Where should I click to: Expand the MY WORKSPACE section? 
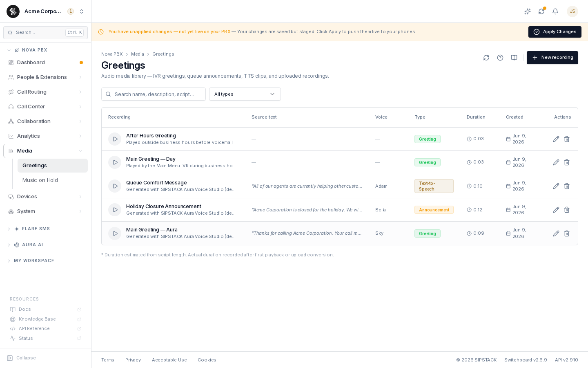tap(45, 261)
